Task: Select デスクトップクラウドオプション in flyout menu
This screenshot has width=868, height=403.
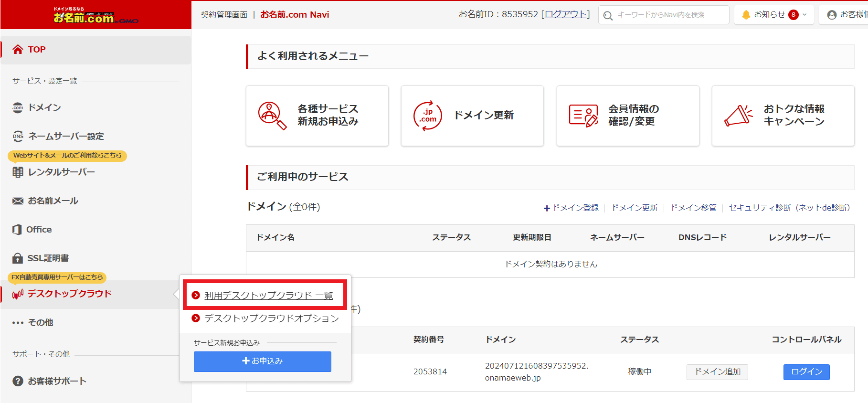Action: pyautogui.click(x=271, y=318)
